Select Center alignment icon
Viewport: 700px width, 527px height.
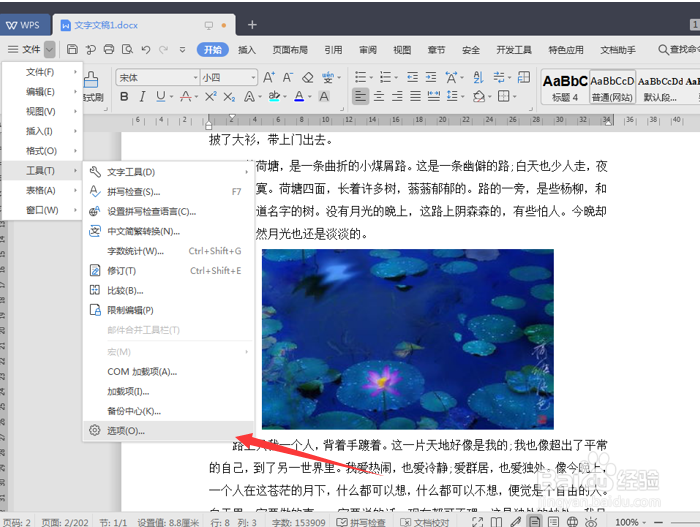pos(379,96)
